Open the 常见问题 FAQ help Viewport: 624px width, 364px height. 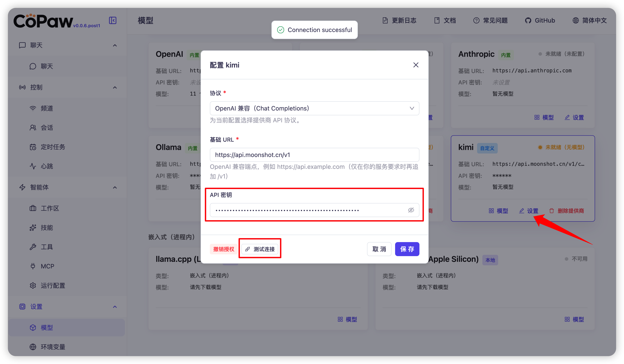[490, 20]
